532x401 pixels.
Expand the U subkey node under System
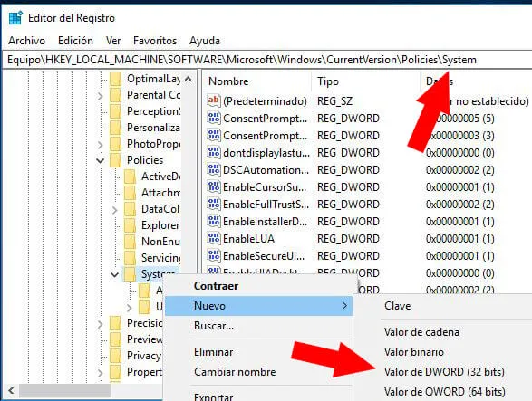coord(130,308)
